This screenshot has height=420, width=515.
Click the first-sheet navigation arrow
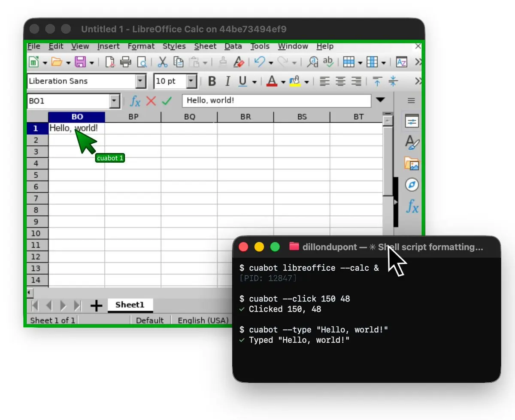[35, 305]
